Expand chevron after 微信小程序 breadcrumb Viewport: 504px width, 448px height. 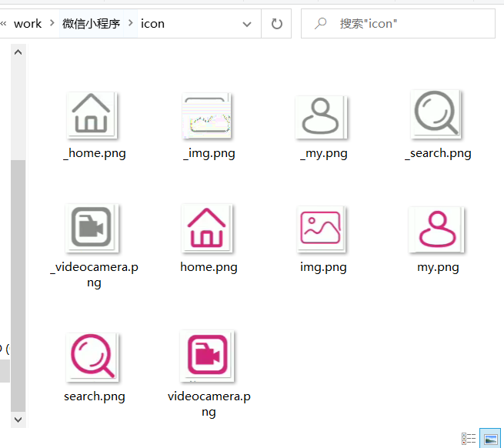tap(131, 23)
